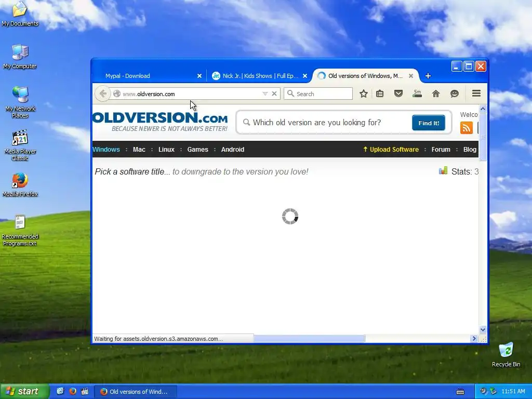Click the Upload Software link
The height and width of the screenshot is (399, 532).
pos(391,149)
